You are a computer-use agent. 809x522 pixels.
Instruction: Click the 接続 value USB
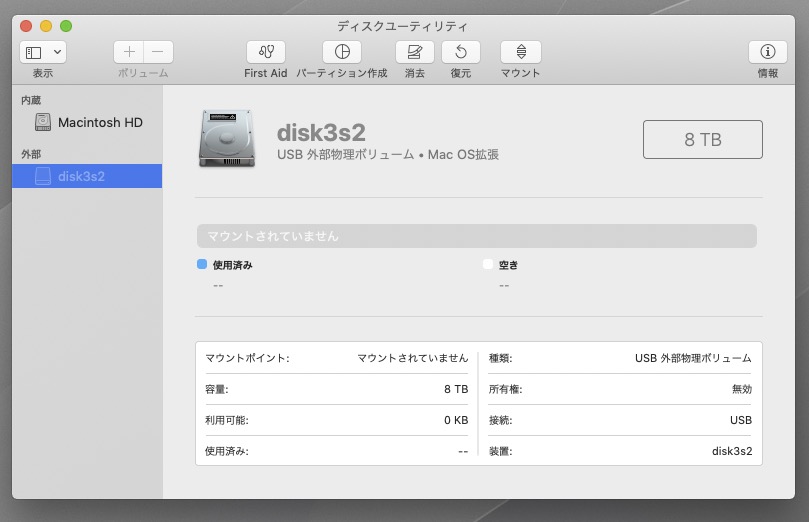[741, 420]
